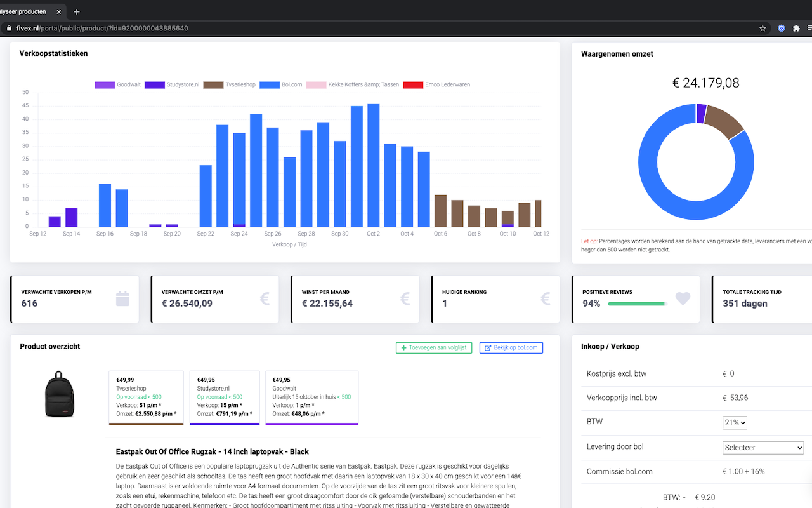Viewport: 812px width, 508px height.
Task: Open the BTW 21% dropdown
Action: tap(735, 423)
